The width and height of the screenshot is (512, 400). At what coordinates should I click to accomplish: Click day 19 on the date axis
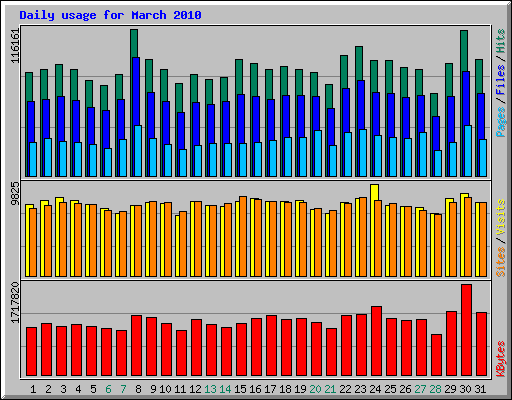[x=300, y=389]
